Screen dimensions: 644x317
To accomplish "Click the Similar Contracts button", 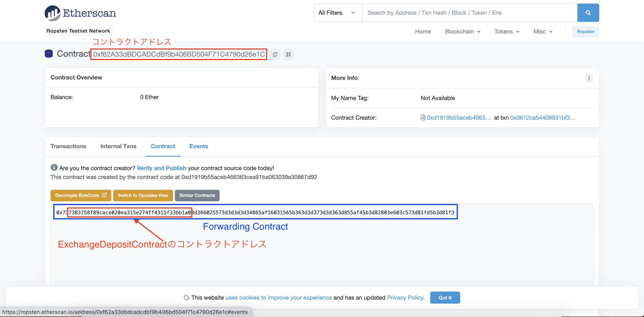I will pos(197,195).
